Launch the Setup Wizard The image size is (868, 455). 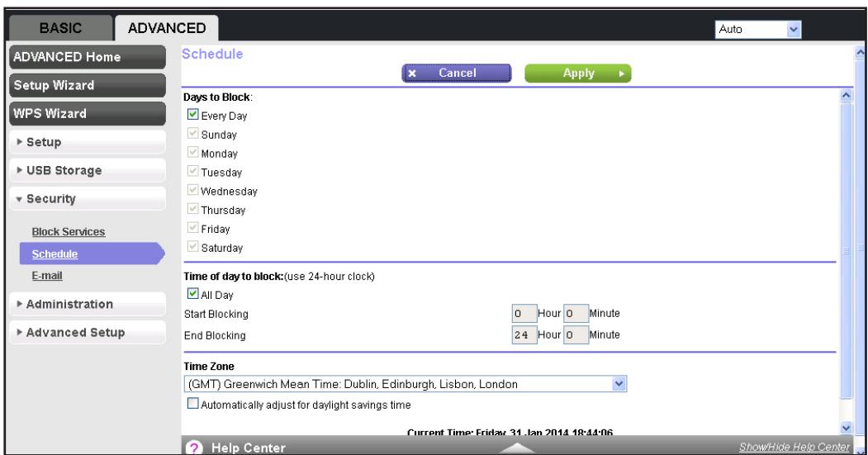pos(88,85)
